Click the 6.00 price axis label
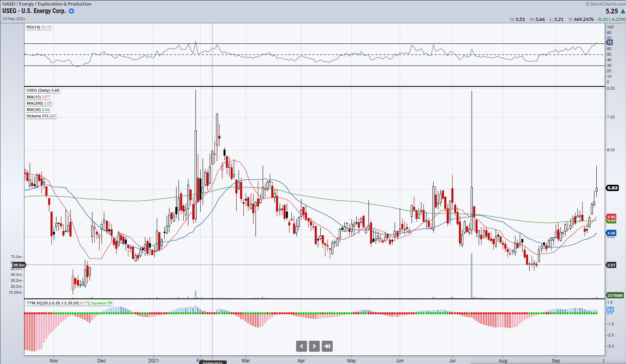Image resolution: width=626 pixels, height=364 pixels. 611,150
